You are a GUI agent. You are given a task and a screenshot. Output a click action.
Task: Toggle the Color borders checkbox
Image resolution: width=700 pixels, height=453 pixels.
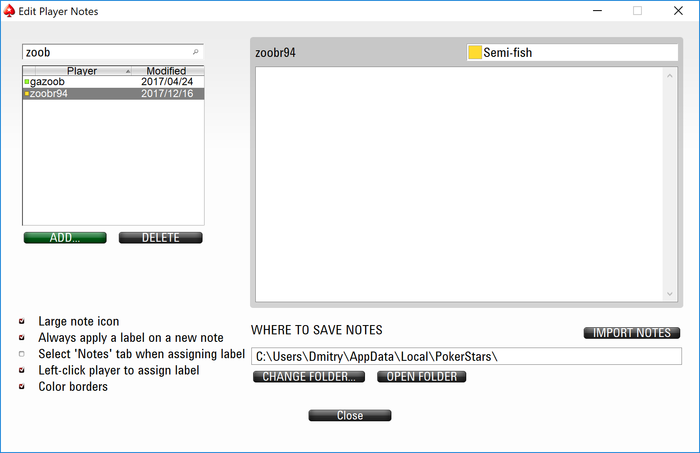point(21,387)
